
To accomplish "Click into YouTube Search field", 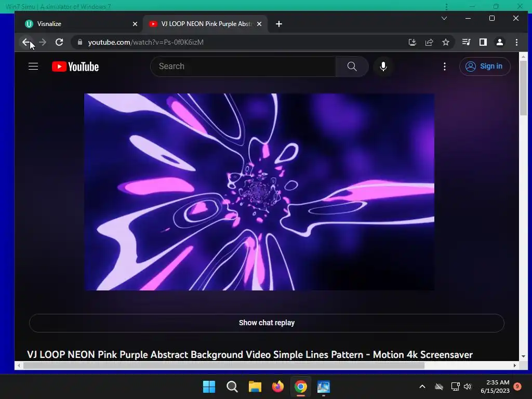I will coord(243,66).
